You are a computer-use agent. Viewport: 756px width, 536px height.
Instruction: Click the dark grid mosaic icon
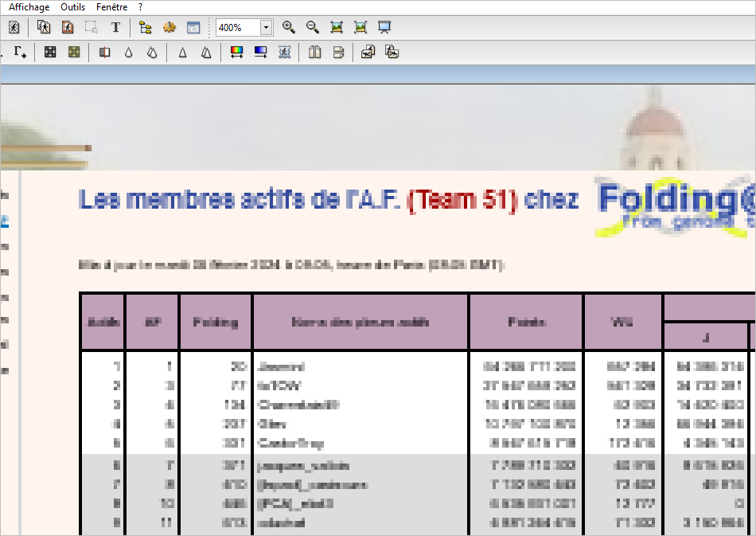50,53
